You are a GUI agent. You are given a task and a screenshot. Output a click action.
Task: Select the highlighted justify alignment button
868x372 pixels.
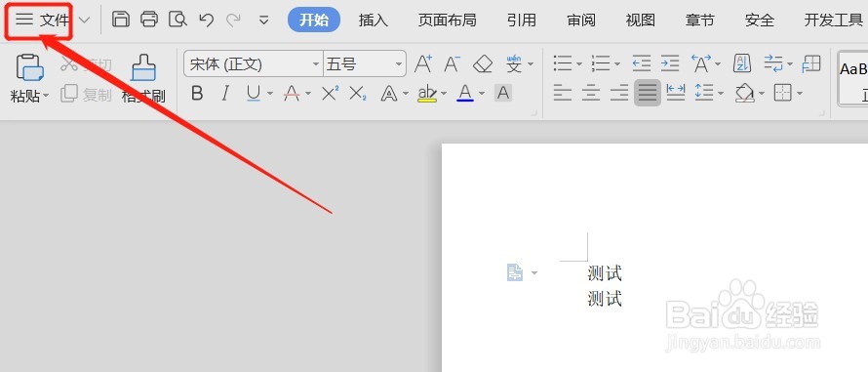[648, 93]
